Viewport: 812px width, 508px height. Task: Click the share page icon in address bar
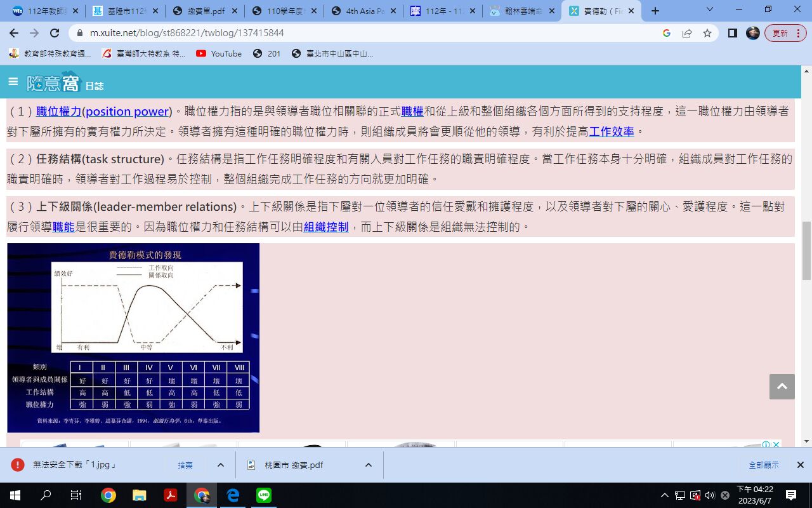point(687,33)
